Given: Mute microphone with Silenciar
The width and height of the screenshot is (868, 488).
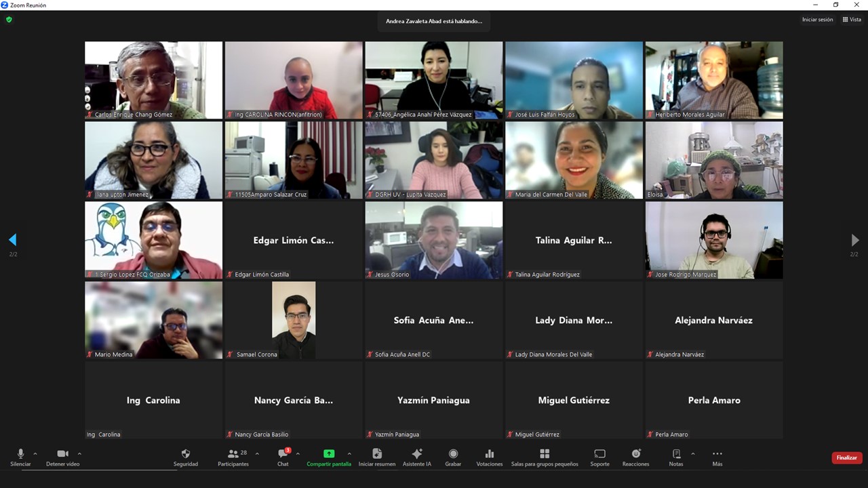Looking at the screenshot, I should pyautogui.click(x=20, y=454).
